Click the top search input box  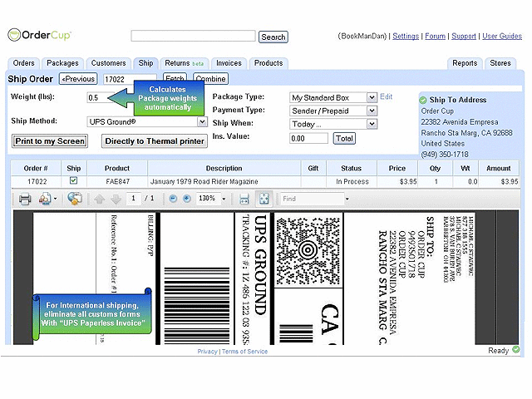(194, 36)
